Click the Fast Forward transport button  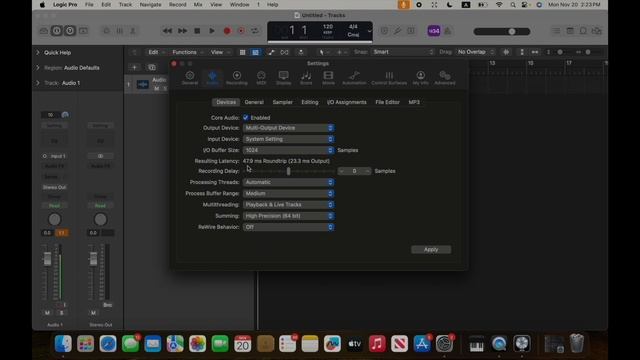click(182, 31)
